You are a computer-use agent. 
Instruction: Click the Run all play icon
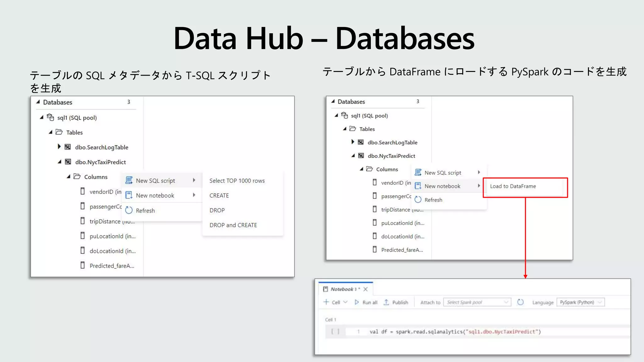tap(357, 302)
